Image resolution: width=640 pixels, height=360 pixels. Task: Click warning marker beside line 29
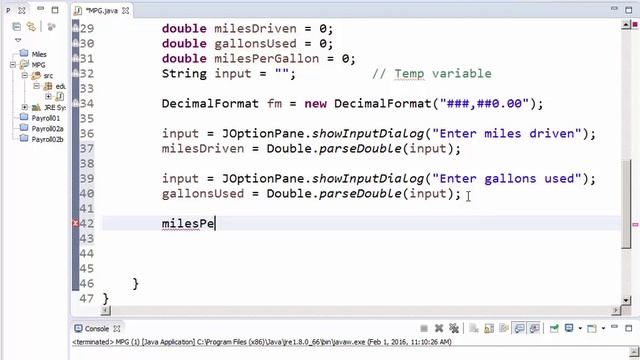(x=76, y=28)
